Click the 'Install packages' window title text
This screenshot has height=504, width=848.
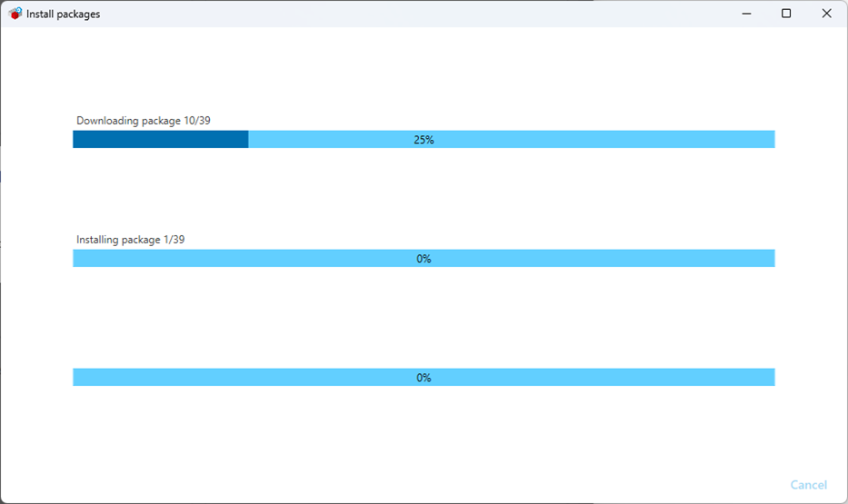tap(63, 15)
